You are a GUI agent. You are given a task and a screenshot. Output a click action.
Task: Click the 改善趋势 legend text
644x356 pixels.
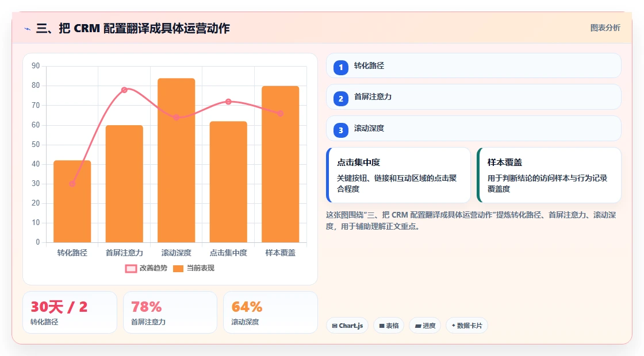tap(153, 268)
